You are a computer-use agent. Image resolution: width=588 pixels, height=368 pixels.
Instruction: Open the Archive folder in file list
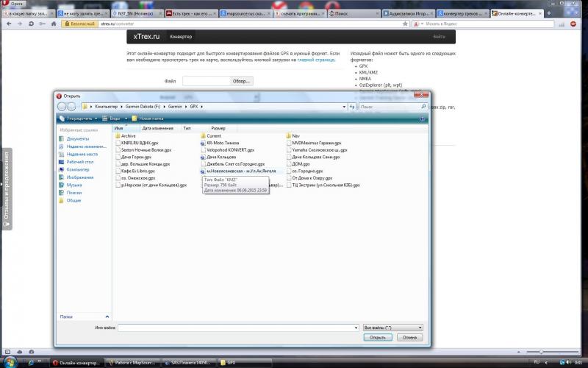128,136
